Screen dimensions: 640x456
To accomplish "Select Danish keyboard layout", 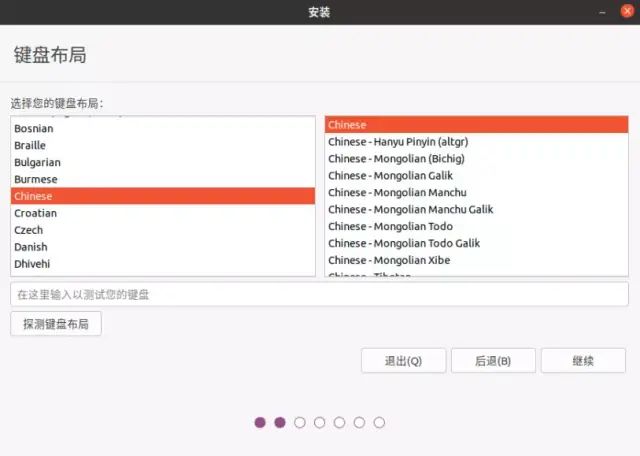I will [x=30, y=247].
